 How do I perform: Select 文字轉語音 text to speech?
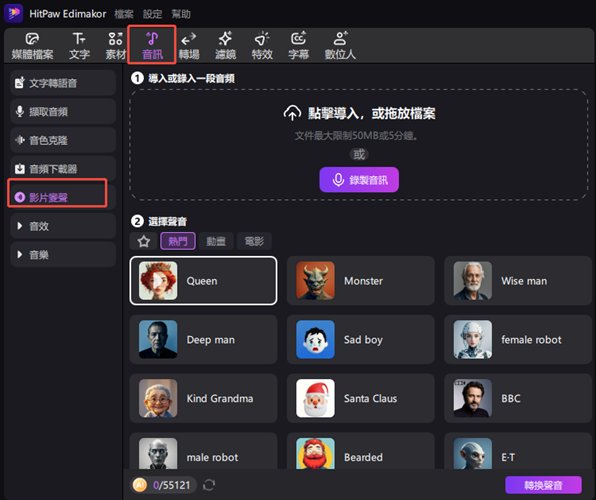63,83
